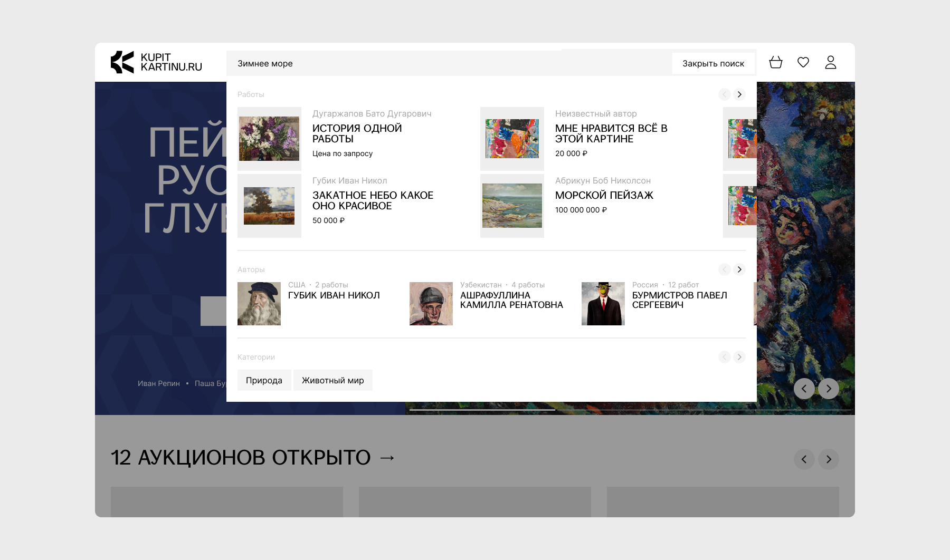
Task: Click the Цена по запросу label
Action: click(343, 153)
